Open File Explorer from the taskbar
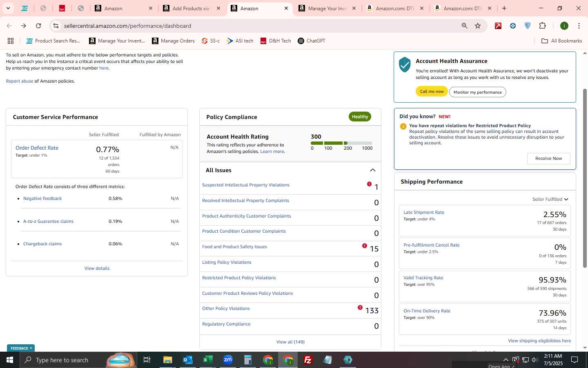Screen dimensions: 588x368 point(168,360)
